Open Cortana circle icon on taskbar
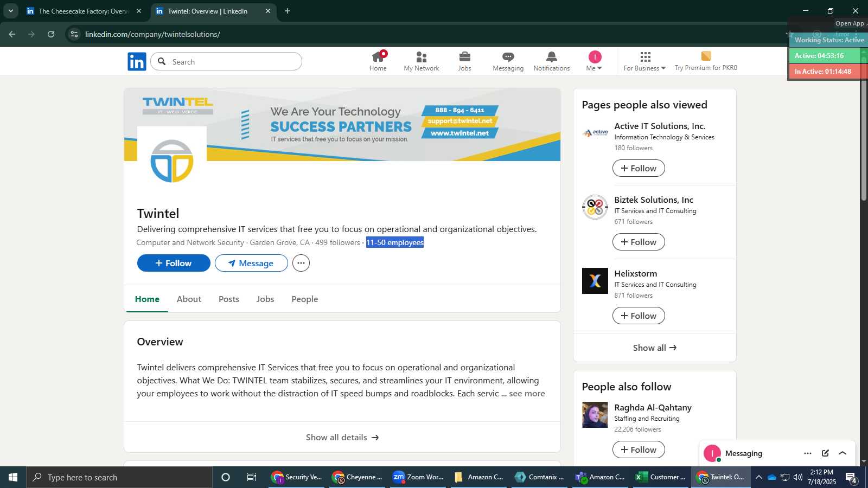This screenshot has width=868, height=488. pos(226,477)
